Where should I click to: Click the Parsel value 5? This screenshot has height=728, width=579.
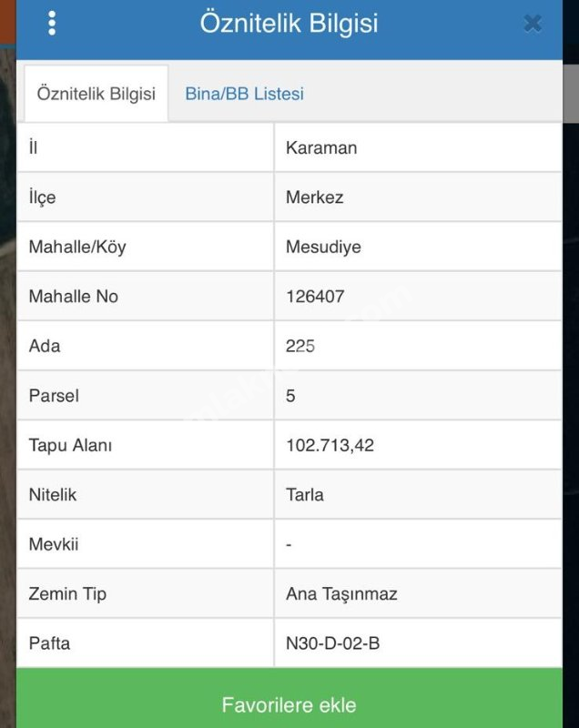(x=290, y=396)
